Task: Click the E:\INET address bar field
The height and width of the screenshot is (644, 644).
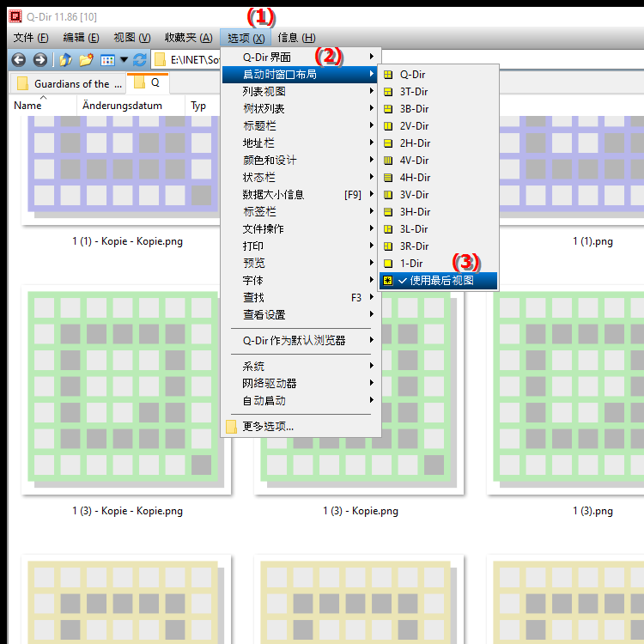Action: [x=185, y=60]
